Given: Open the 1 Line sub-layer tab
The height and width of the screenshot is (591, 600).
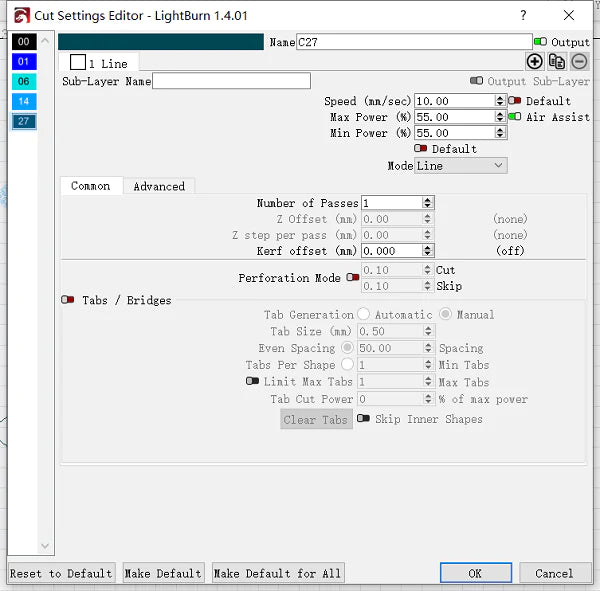Looking at the screenshot, I should (x=99, y=63).
